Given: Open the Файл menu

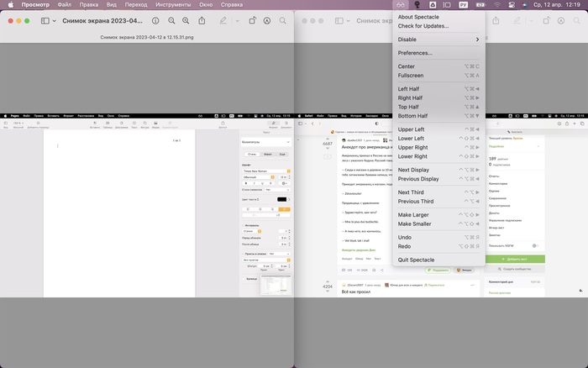Looking at the screenshot, I should click(x=65, y=5).
